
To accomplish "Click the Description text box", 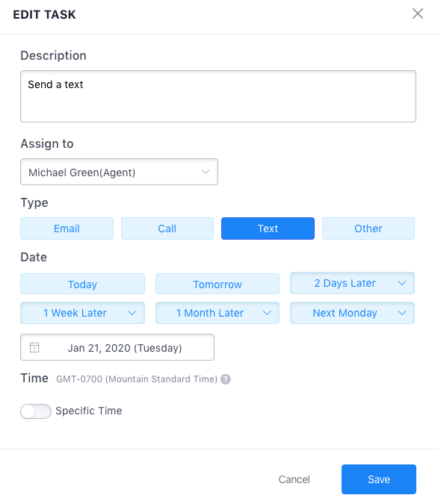I will pos(218,96).
